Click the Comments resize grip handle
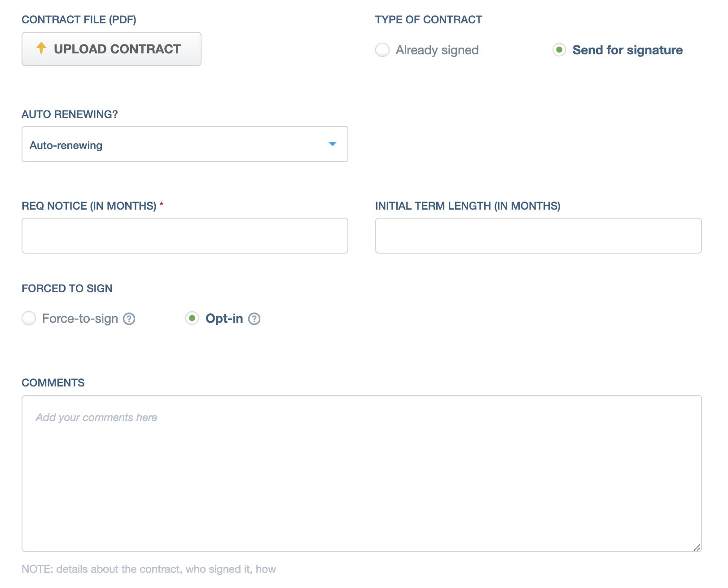Image resolution: width=728 pixels, height=588 pixels. 697,547
